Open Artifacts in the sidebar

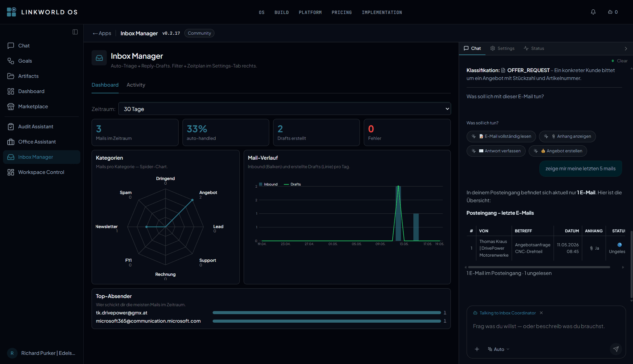42,76
